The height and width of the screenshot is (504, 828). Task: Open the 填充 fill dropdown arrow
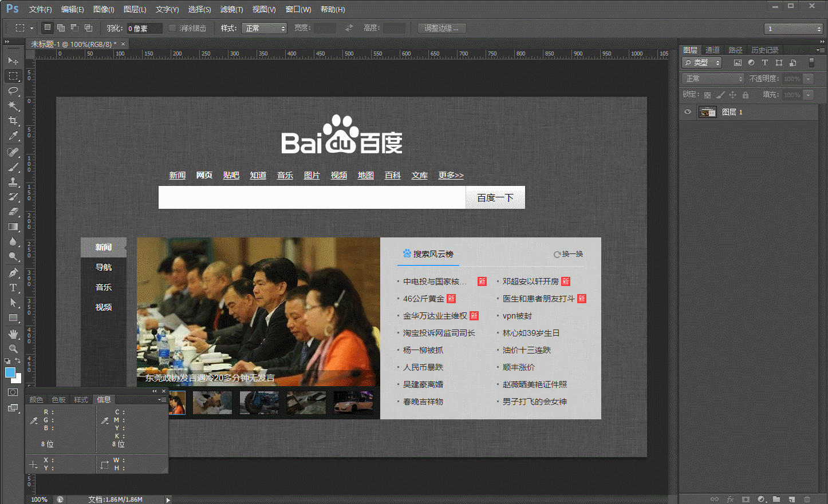pos(809,95)
